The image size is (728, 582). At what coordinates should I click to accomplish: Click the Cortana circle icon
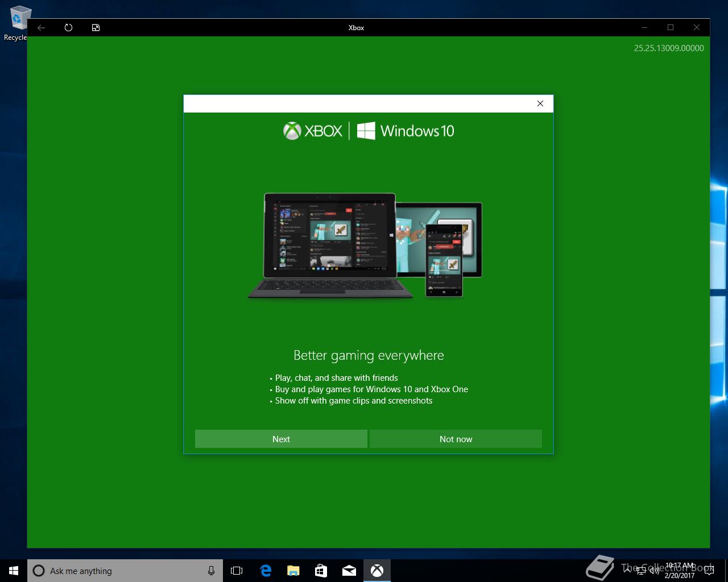point(39,571)
